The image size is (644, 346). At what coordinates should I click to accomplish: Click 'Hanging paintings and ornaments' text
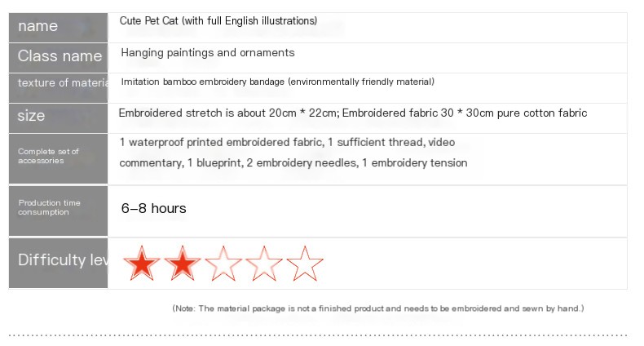[x=208, y=52]
